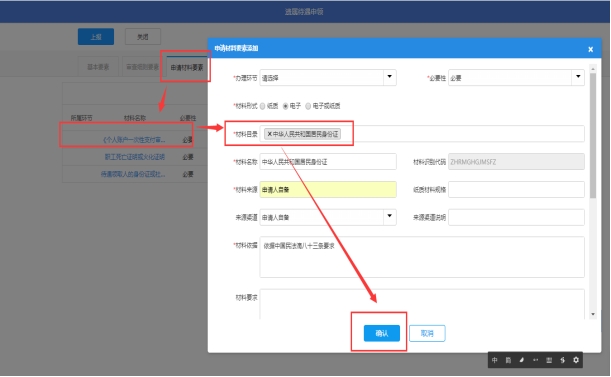Open the IME settings gear
This screenshot has width=611, height=377.
click(x=576, y=360)
